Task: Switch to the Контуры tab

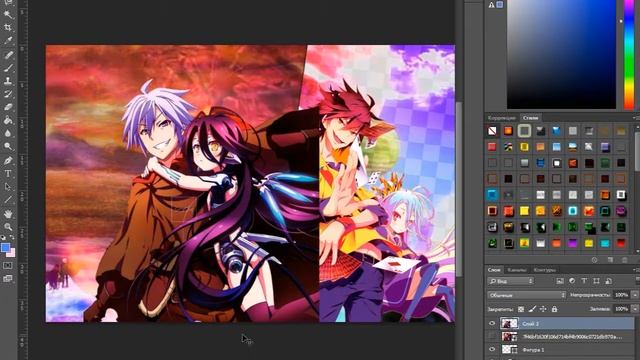Action: (544, 270)
